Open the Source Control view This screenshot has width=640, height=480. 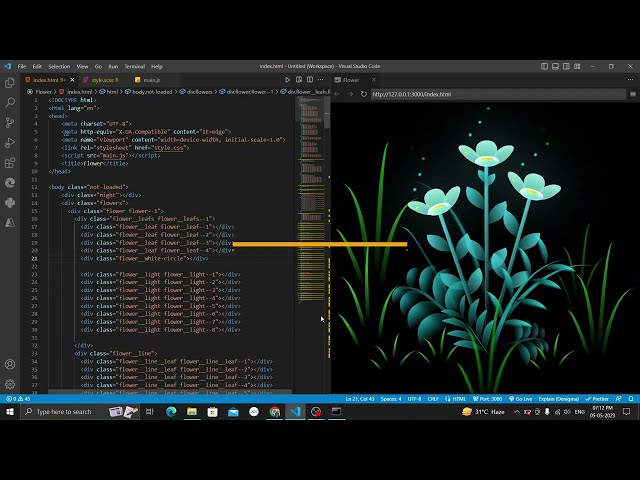10,122
